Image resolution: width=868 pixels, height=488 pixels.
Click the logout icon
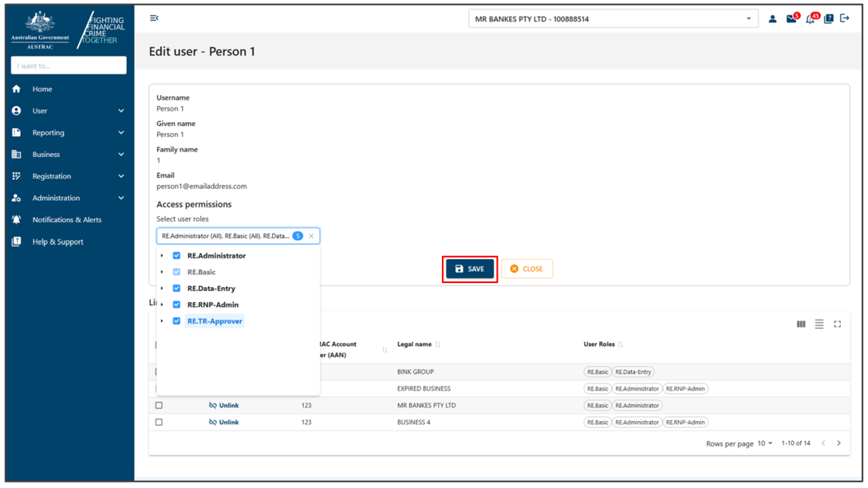point(846,18)
